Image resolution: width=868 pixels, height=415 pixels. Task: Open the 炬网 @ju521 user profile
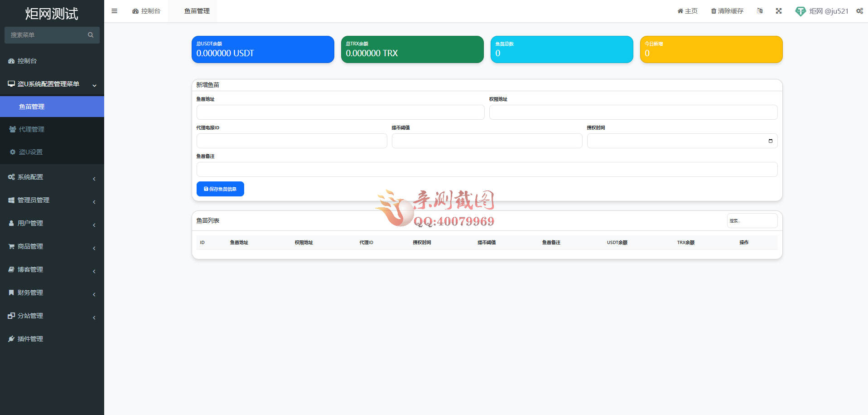(822, 11)
